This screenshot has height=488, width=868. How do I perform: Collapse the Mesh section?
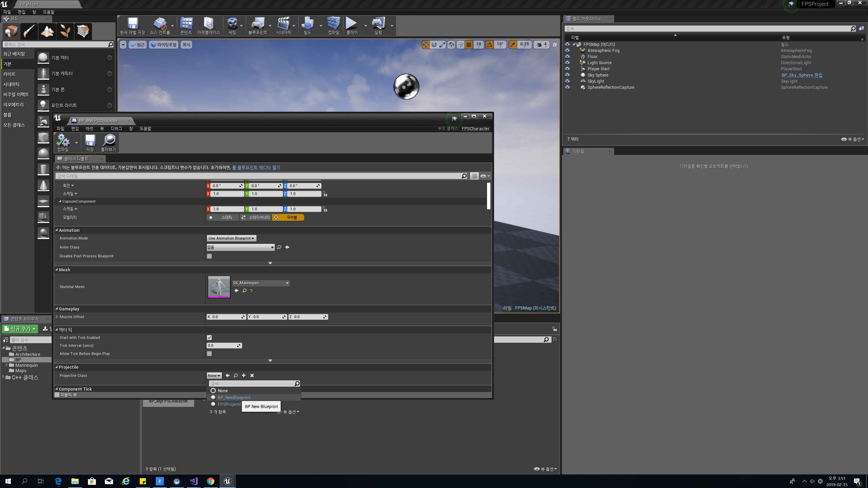pos(57,270)
